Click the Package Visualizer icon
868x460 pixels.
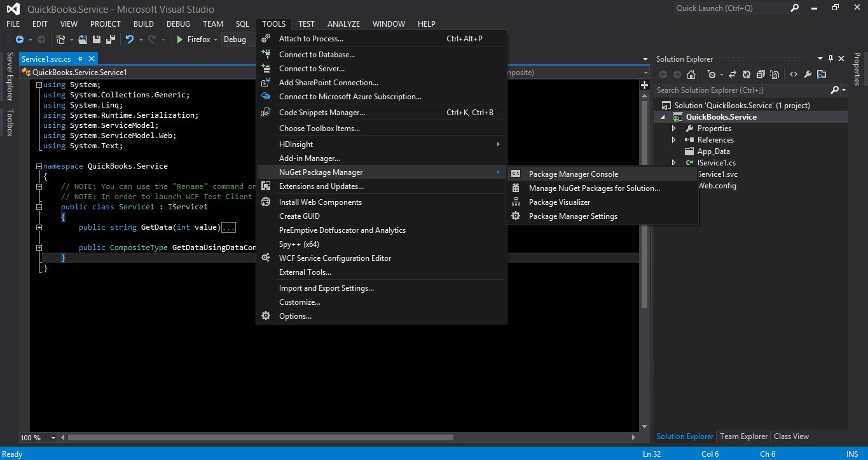(516, 202)
